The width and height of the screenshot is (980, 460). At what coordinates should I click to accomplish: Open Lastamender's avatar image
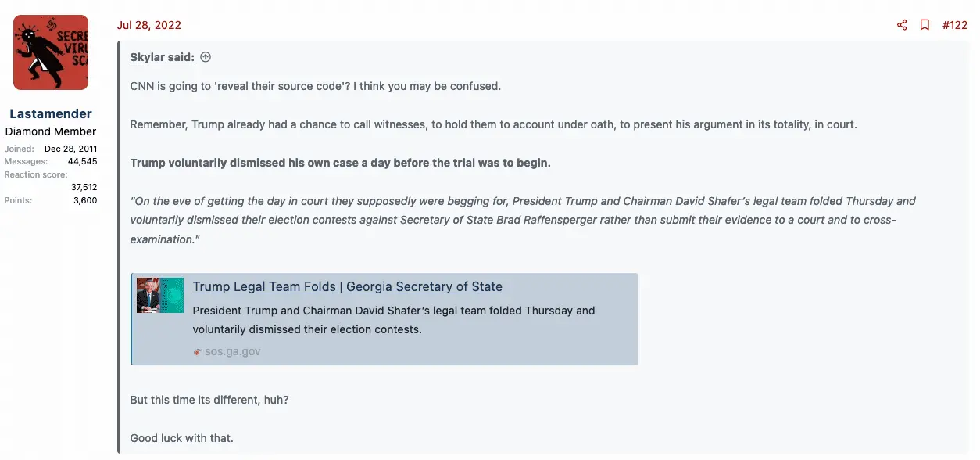[51, 52]
